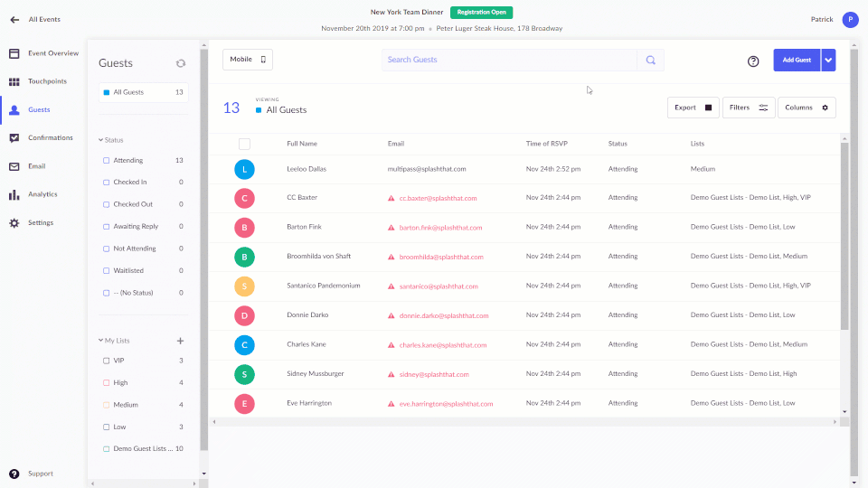Check the Attending status filter
The width and height of the screenshot is (868, 488).
107,161
